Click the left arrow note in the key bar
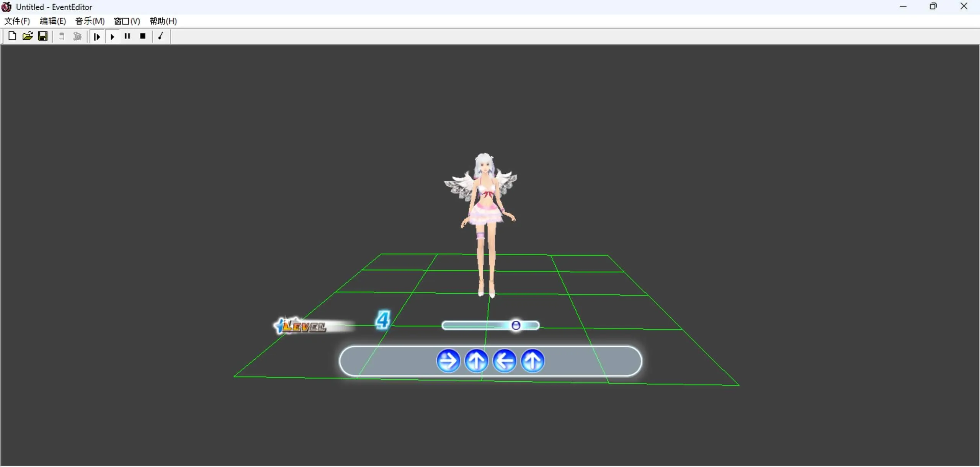The image size is (980, 467). [x=505, y=361]
